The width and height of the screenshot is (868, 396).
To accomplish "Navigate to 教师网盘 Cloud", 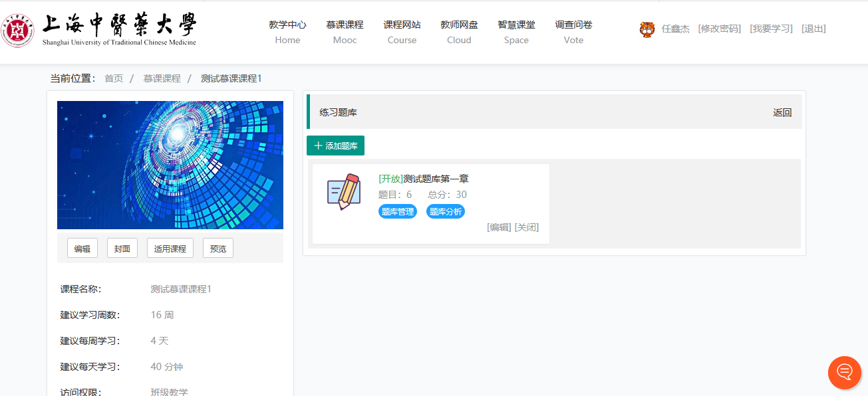I will coord(459,32).
